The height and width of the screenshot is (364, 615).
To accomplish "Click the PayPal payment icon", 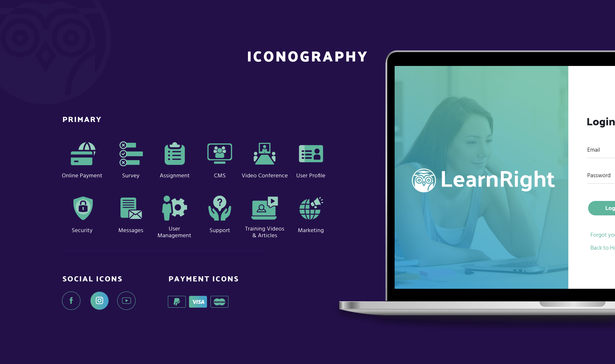I will [176, 302].
